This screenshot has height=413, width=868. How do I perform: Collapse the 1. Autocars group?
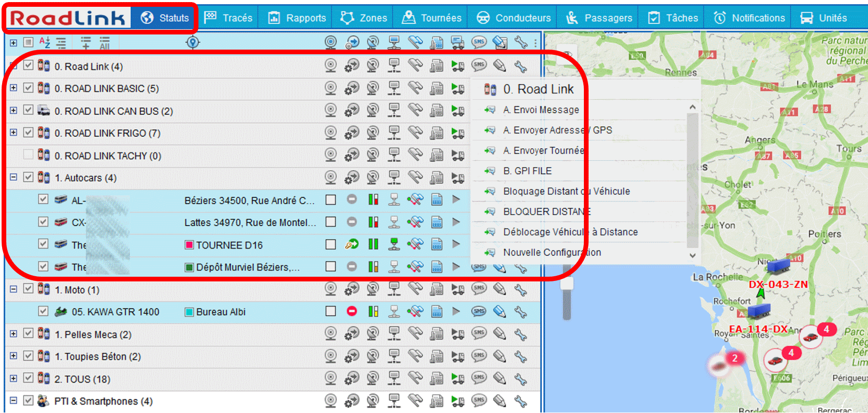pyautogui.click(x=14, y=177)
